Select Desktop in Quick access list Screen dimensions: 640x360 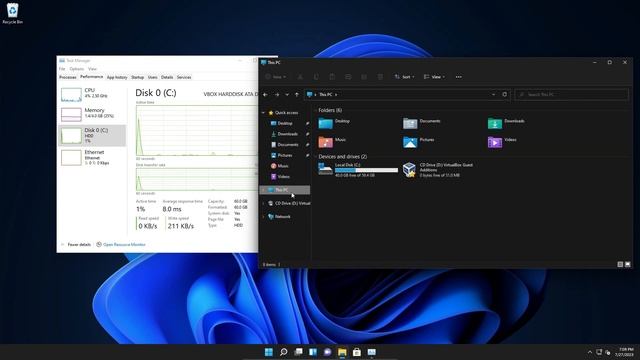[x=284, y=123]
